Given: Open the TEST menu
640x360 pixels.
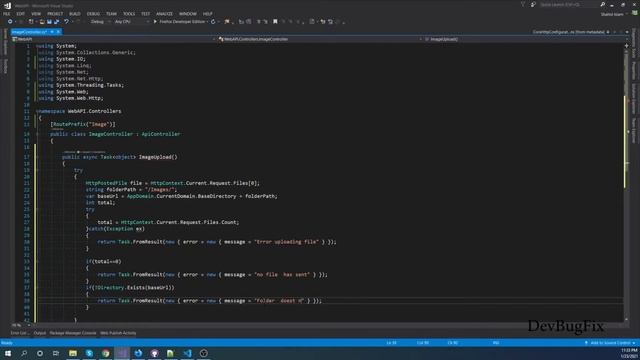Looking at the screenshot, I should [145, 14].
